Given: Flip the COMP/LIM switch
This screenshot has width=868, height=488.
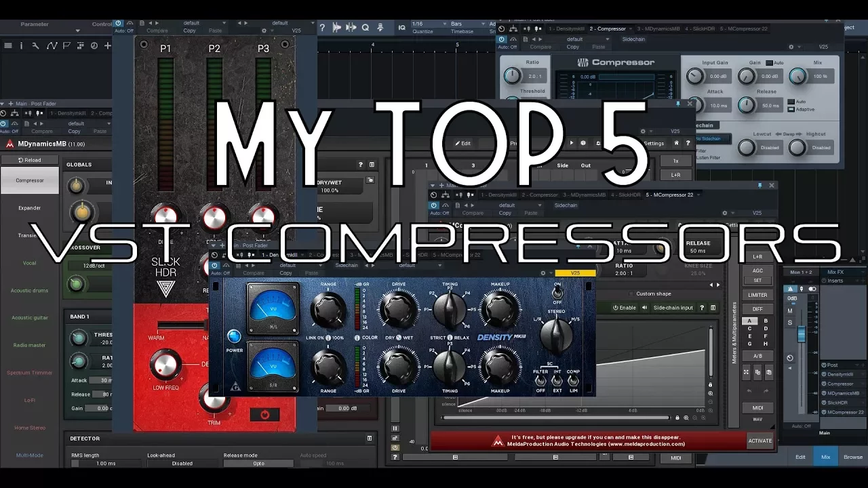Looking at the screenshot, I should [574, 381].
